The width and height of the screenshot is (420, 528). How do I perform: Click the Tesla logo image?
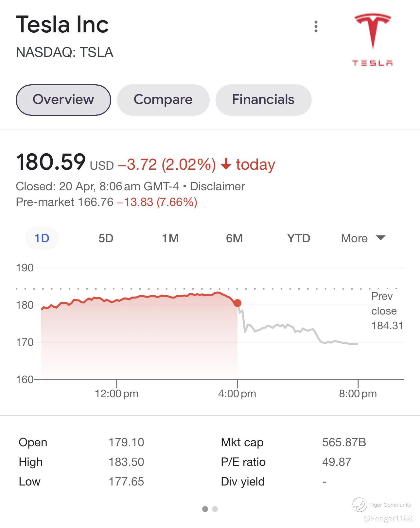[x=373, y=39]
